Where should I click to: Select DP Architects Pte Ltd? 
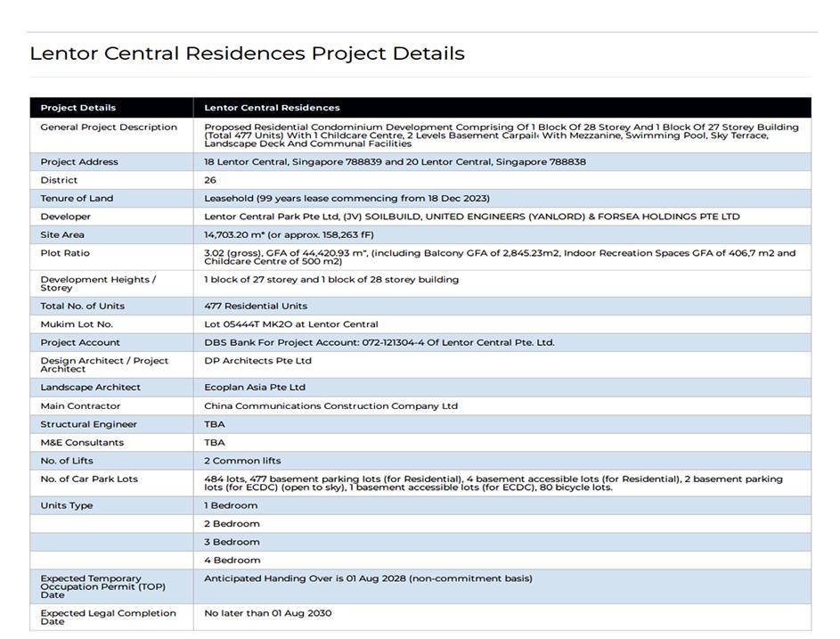pyautogui.click(x=257, y=361)
